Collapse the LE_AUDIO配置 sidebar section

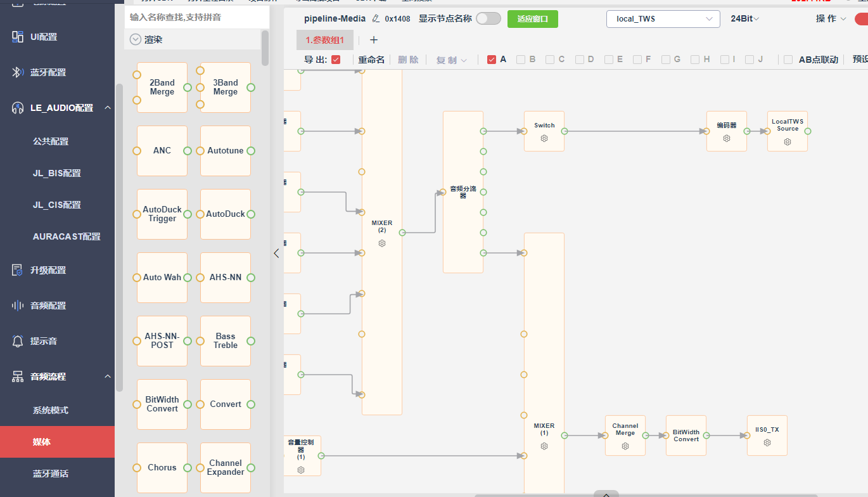point(107,108)
